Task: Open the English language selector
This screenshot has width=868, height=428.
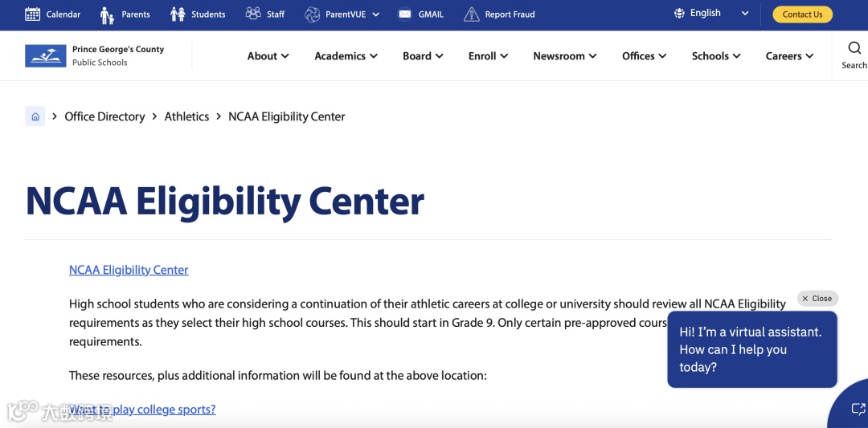Action: coord(711,14)
